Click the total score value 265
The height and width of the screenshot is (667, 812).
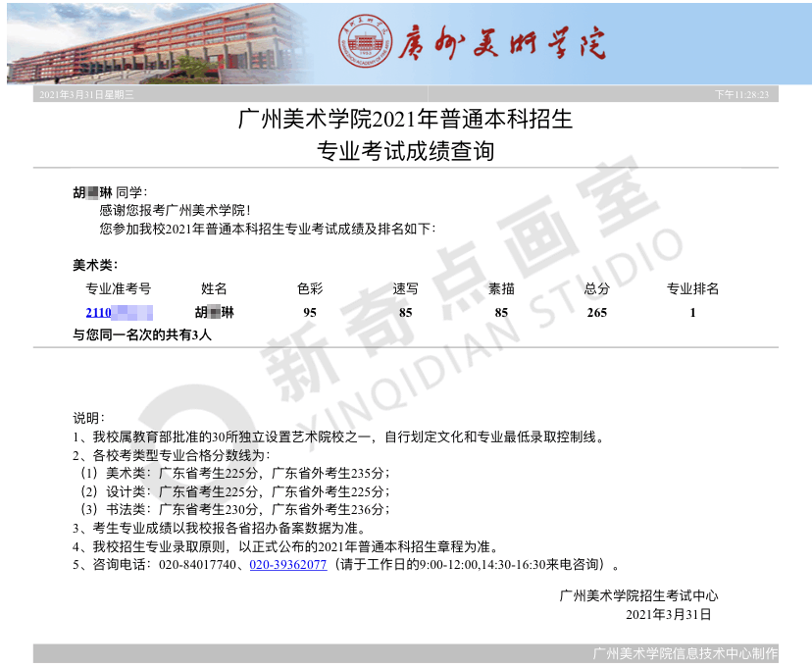(x=596, y=312)
